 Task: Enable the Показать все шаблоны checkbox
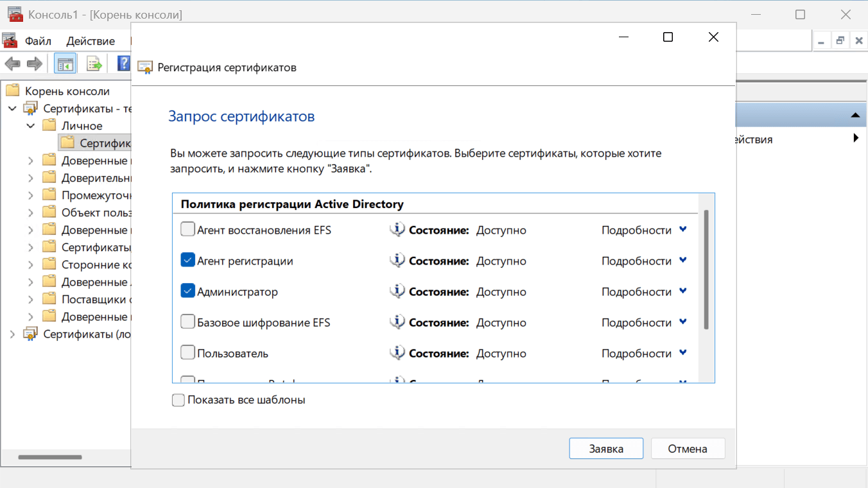click(x=178, y=400)
